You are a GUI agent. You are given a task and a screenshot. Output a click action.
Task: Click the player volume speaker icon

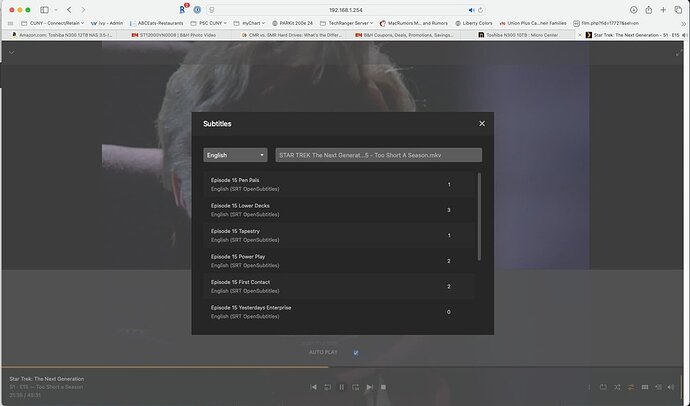[x=671, y=387]
